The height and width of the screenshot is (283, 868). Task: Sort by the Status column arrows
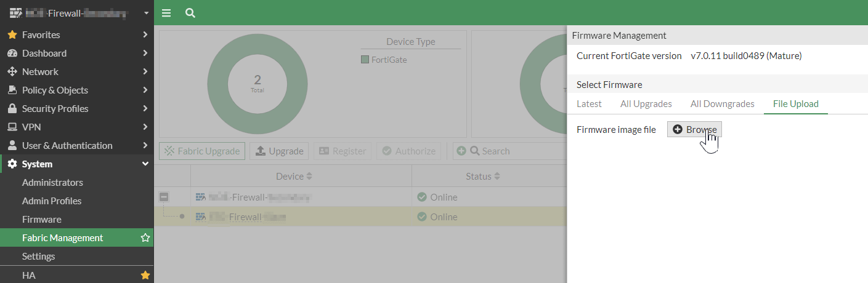(497, 177)
